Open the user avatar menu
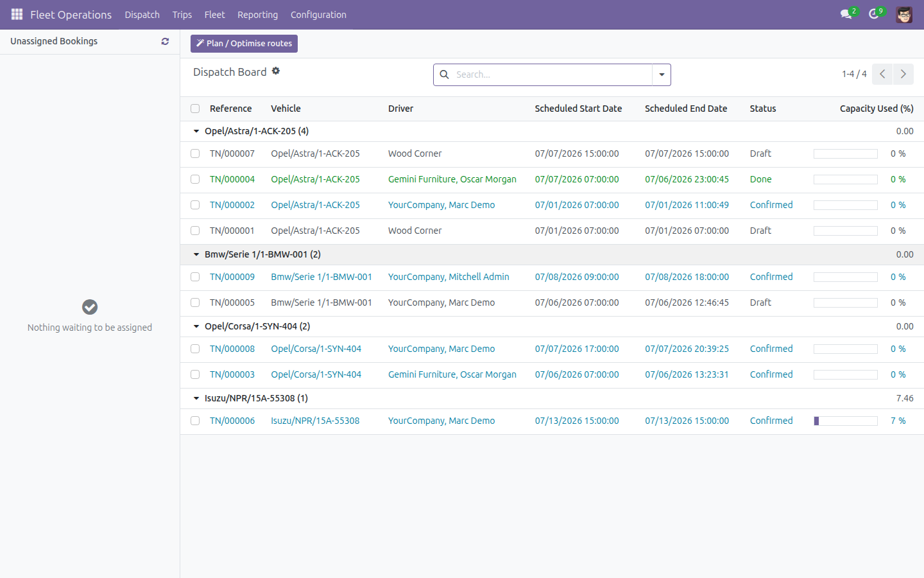The width and height of the screenshot is (924, 578). pyautogui.click(x=904, y=14)
